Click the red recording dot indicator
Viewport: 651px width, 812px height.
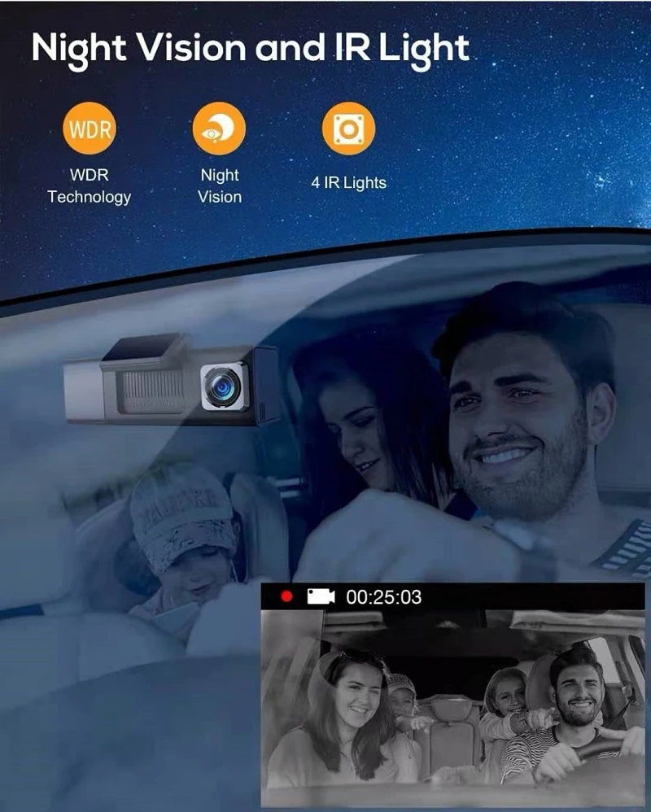pyautogui.click(x=286, y=596)
